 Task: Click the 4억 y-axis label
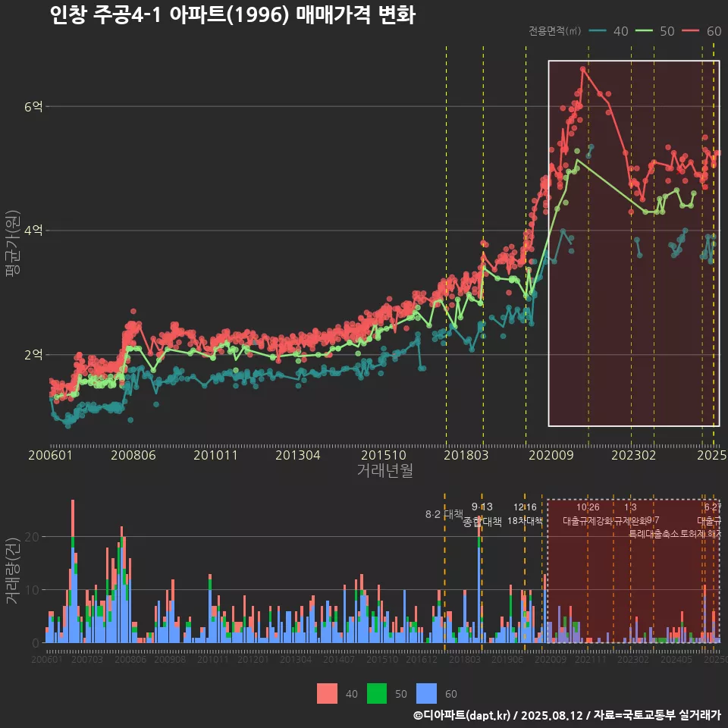(33, 231)
